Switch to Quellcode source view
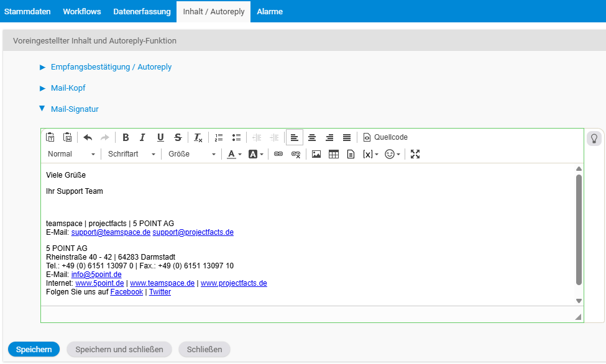Image resolution: width=606 pixels, height=364 pixels. 385,137
